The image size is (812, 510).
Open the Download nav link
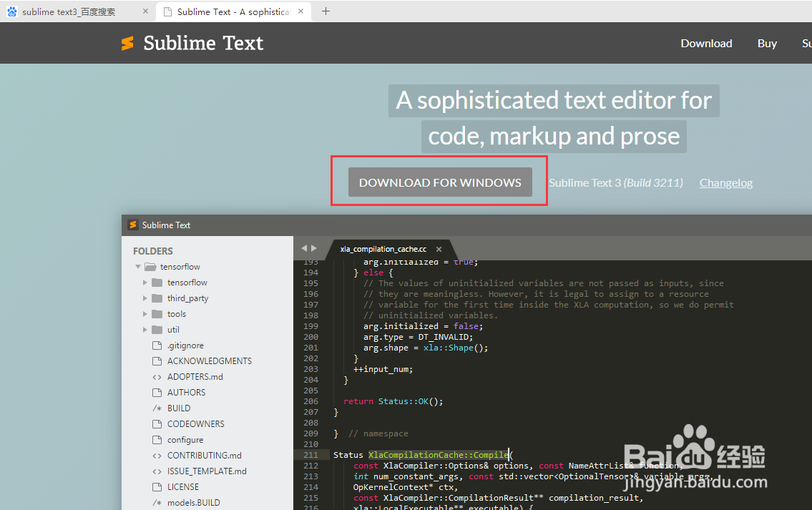[706, 44]
